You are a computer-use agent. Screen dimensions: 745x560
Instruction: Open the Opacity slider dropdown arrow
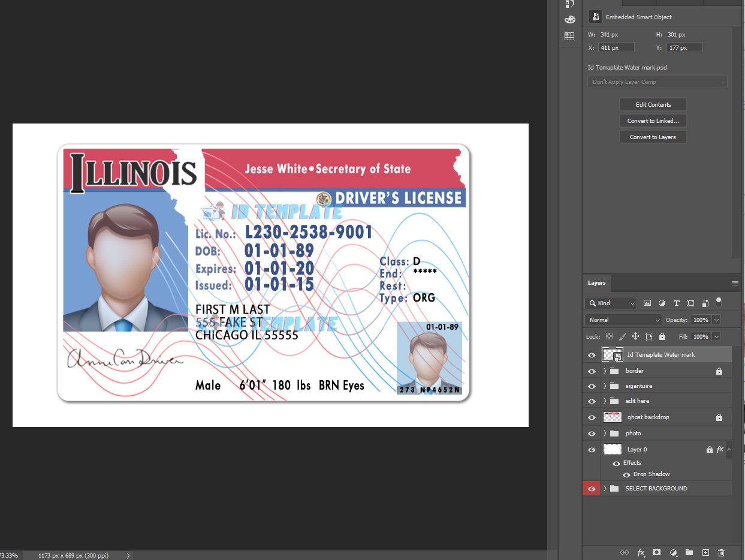coord(716,320)
